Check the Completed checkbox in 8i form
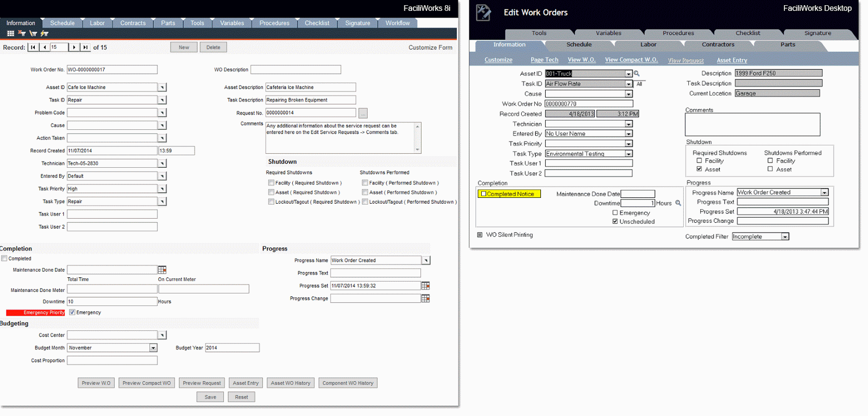This screenshot has width=868, height=416. pos(4,258)
